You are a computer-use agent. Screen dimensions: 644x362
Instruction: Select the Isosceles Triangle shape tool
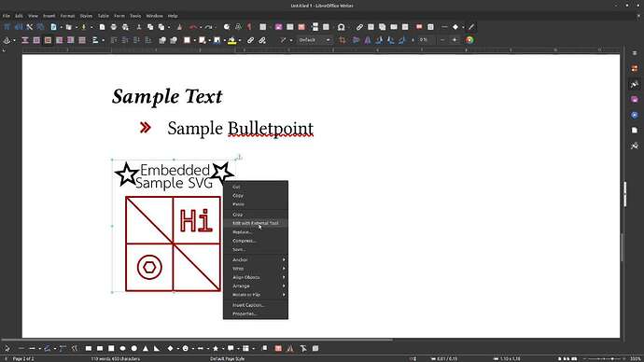click(x=146, y=348)
